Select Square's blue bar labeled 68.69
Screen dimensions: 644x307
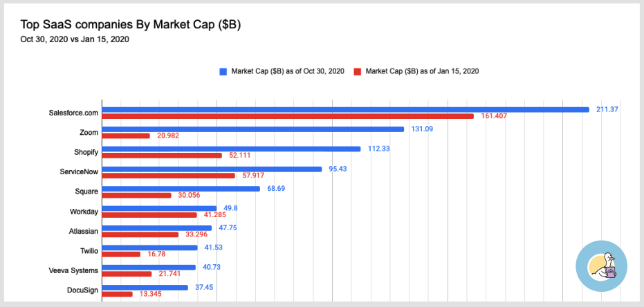pos(181,189)
